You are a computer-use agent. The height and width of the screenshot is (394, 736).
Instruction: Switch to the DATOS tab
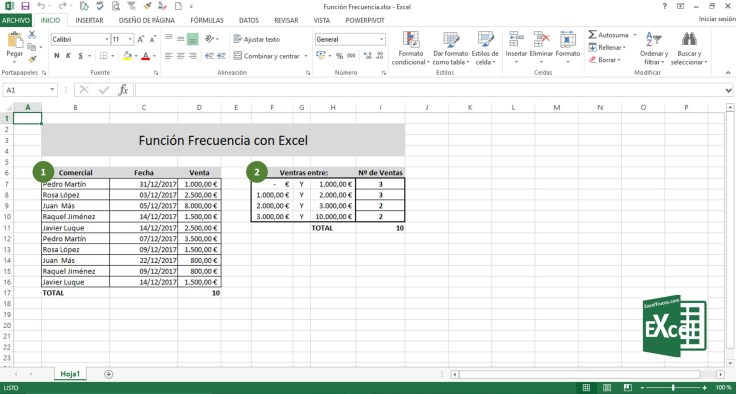pos(249,20)
